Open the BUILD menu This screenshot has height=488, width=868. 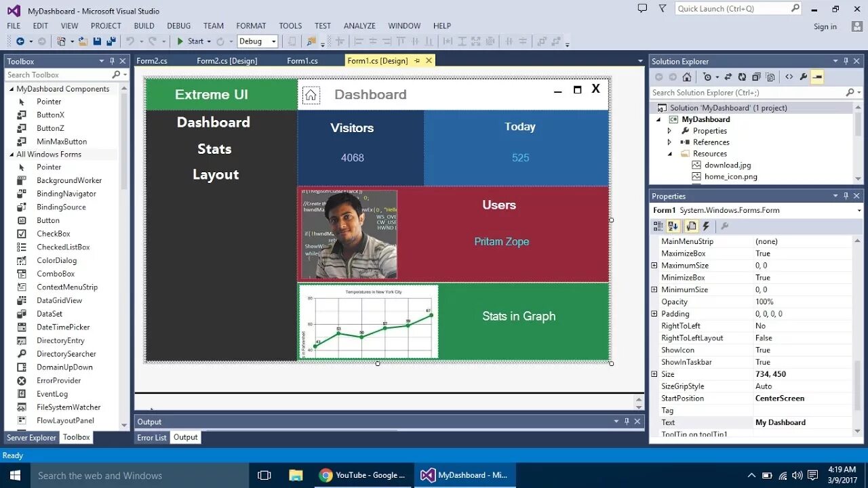[x=144, y=26]
